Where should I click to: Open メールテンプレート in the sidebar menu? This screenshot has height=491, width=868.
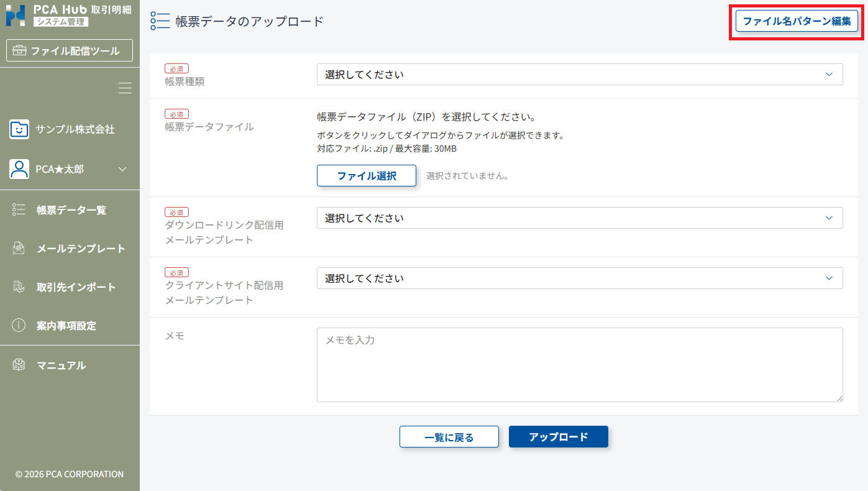point(81,249)
